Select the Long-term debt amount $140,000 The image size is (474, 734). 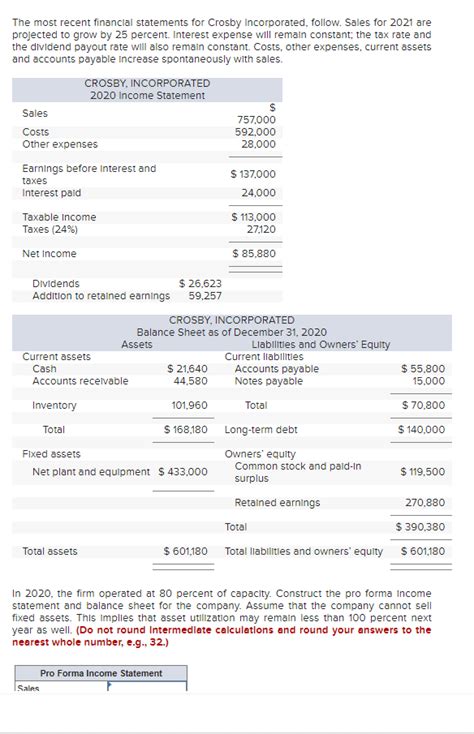[422, 430]
